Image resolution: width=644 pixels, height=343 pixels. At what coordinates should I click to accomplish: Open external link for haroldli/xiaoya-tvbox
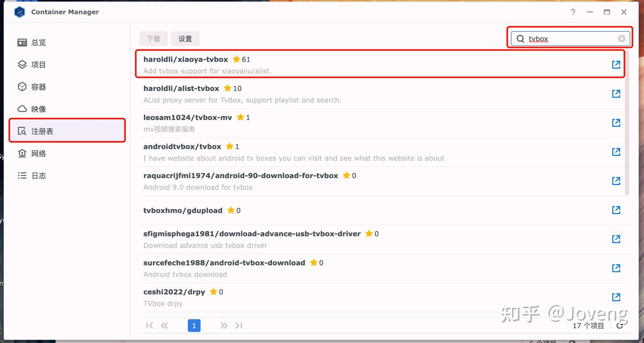[616, 65]
